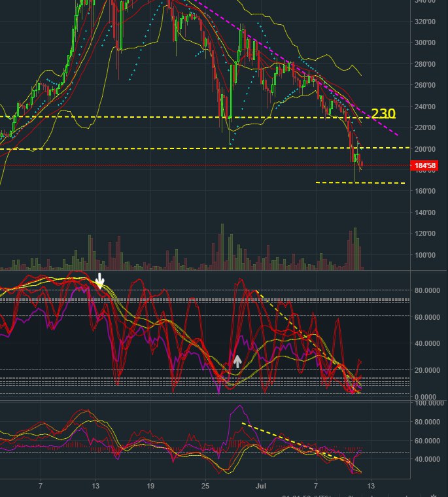Select the grey up arrow in oscillator pane
448x497 pixels.
237,362
